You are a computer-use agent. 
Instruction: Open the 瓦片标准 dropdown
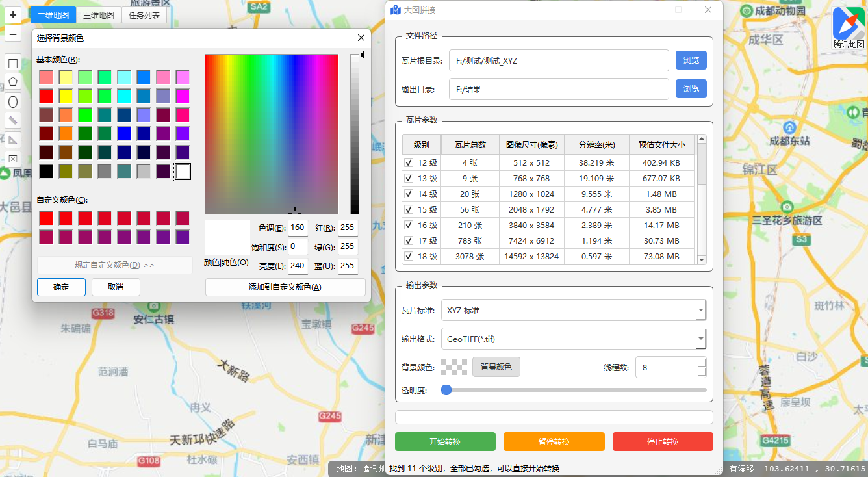[x=574, y=310]
